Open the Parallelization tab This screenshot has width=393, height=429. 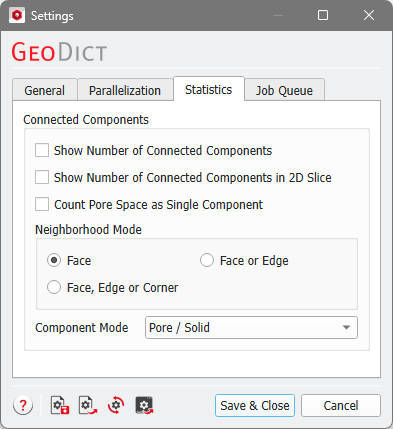pos(125,90)
